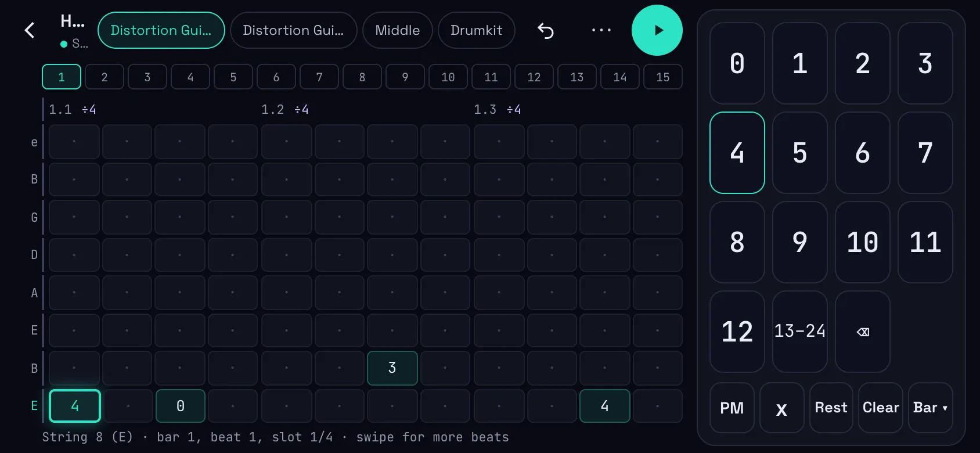Switch to the Drumkit track tab

pos(477,30)
